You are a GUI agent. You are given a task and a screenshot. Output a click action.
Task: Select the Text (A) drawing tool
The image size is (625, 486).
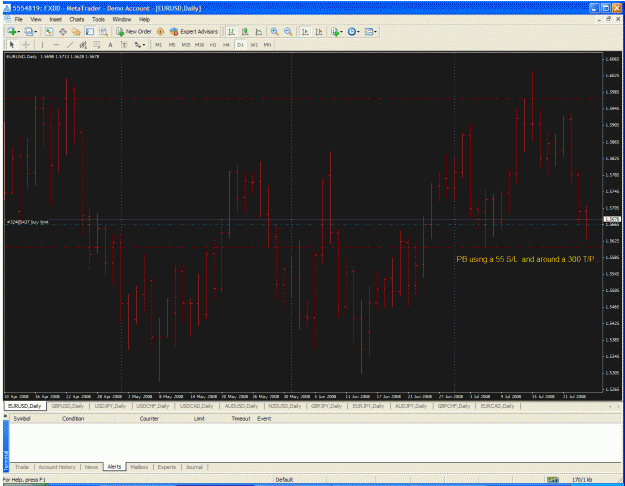click(x=110, y=45)
